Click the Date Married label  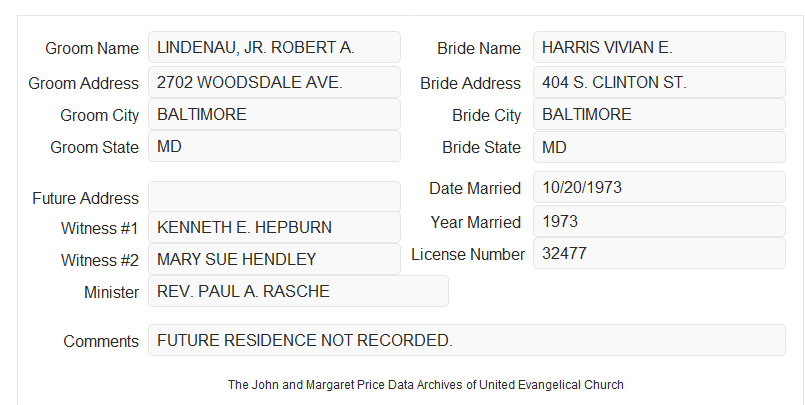click(475, 188)
